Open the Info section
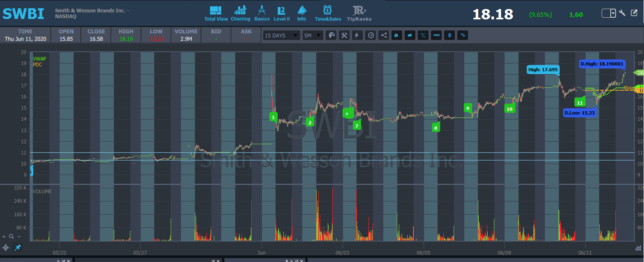644x262 pixels. click(x=301, y=14)
